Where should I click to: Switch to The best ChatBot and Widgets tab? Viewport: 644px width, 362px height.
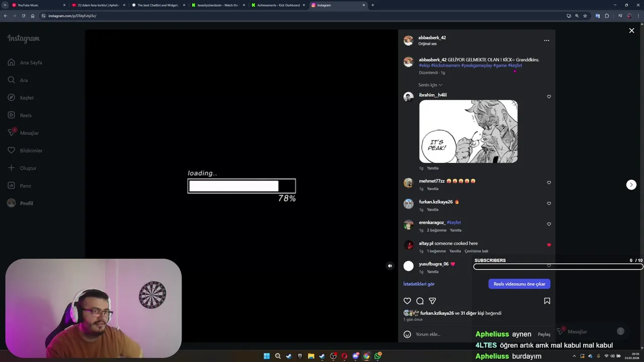pos(158,5)
